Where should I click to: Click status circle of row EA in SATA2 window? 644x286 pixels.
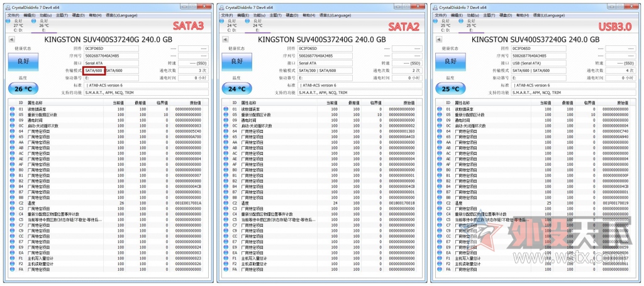pyautogui.click(x=226, y=253)
